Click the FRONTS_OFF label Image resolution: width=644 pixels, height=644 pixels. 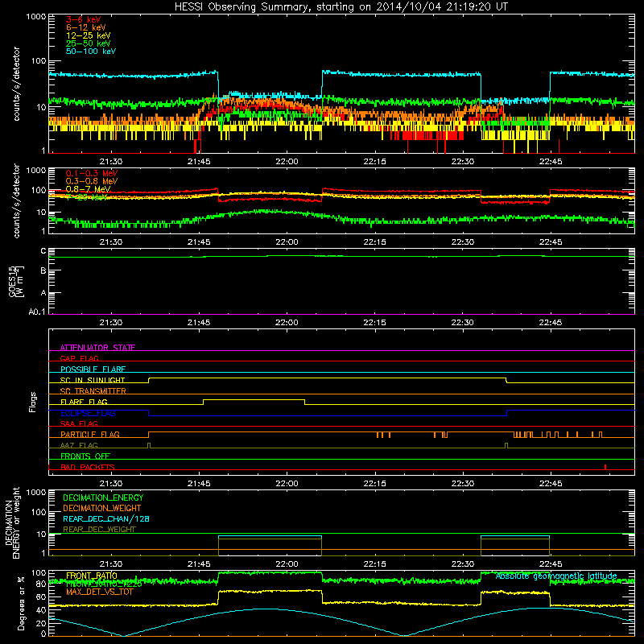click(x=85, y=456)
